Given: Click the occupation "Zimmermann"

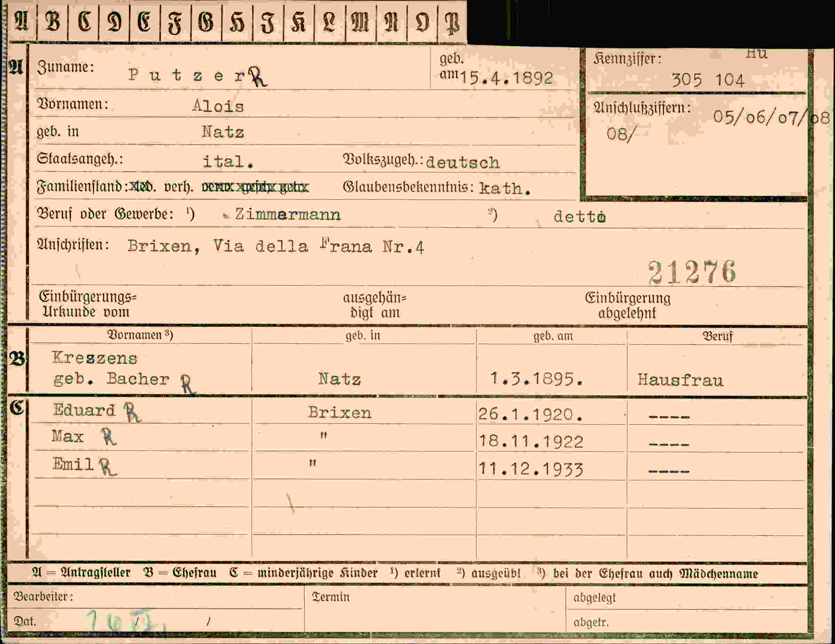Looking at the screenshot, I should click(x=287, y=214).
